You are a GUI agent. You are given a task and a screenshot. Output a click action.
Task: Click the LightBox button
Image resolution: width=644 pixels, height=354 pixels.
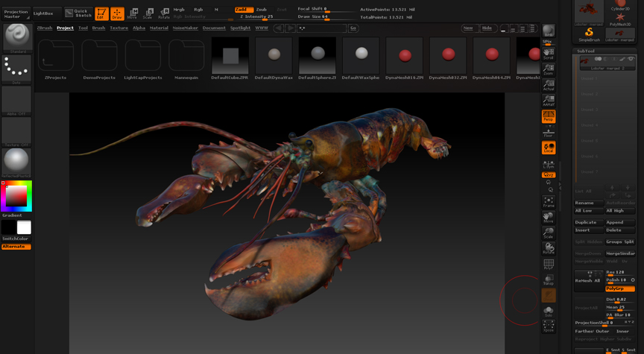47,13
